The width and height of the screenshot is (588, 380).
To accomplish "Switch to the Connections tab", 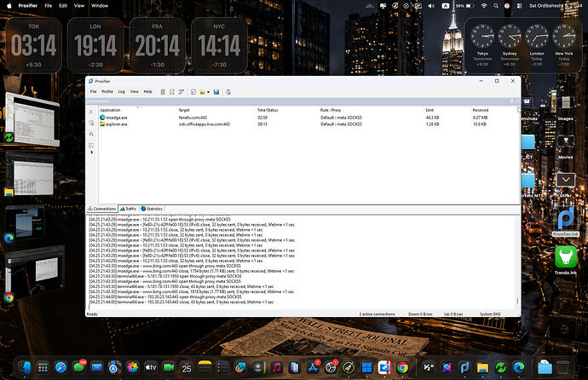I will point(102,209).
